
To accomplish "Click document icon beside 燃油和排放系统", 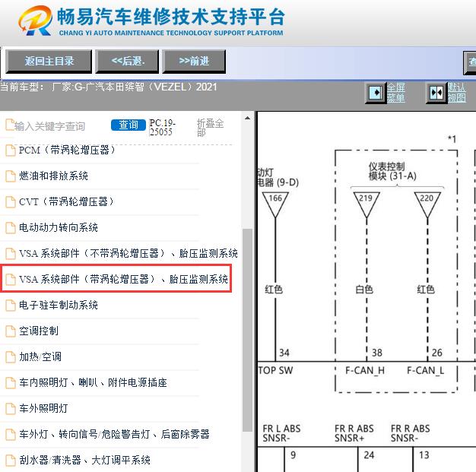I will click(x=11, y=176).
